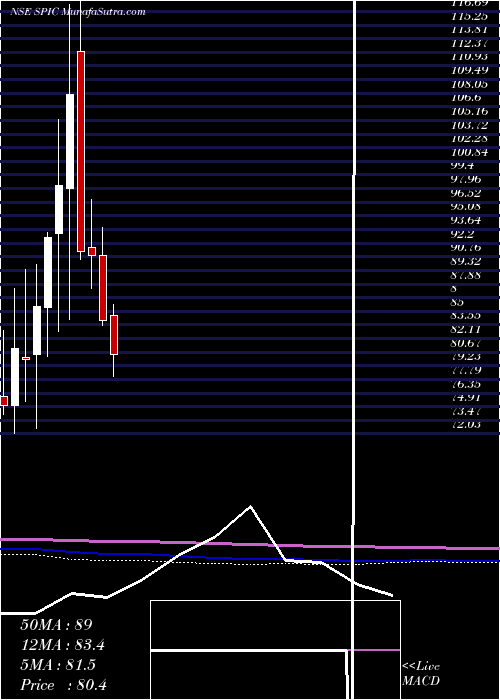Click the 116.69 price axis label
Screen dimensions: 500x700
[x=470, y=4]
